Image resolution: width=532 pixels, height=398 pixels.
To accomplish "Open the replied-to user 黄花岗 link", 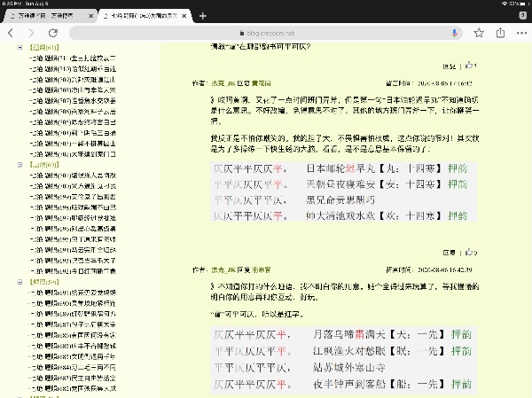I will (261, 83).
